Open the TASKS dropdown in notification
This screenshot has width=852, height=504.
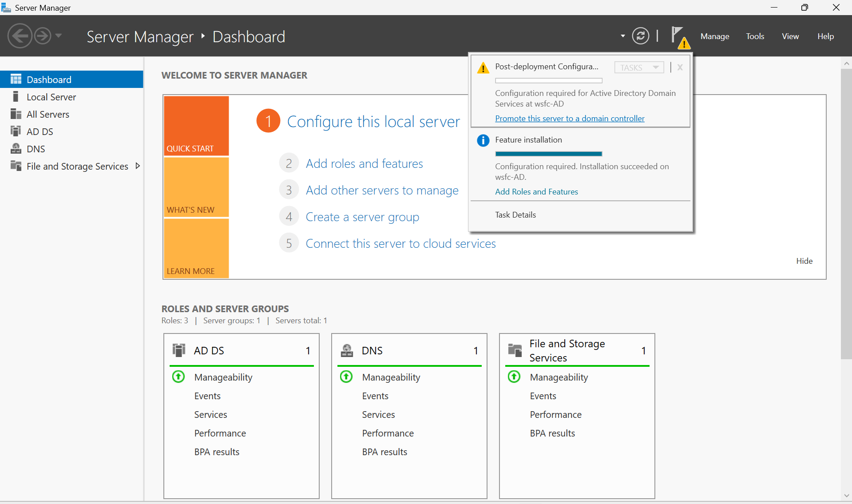coord(639,67)
